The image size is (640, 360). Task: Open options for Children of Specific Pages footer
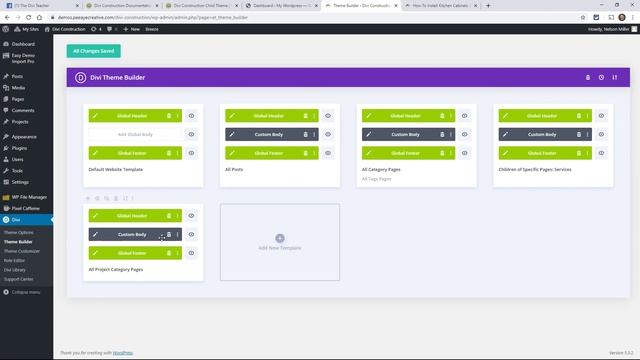pyautogui.click(x=588, y=153)
